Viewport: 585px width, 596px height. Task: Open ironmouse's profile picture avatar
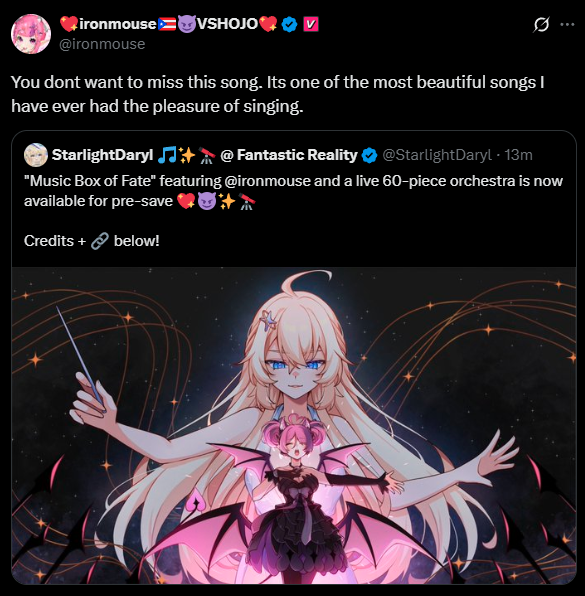click(x=31, y=34)
